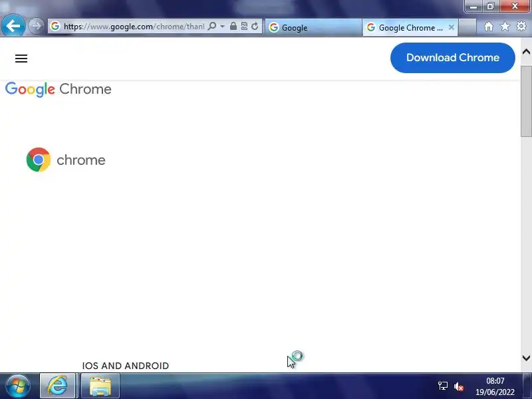Open a new blank tab
Viewport: 532px width, 399px height.
pos(467,27)
